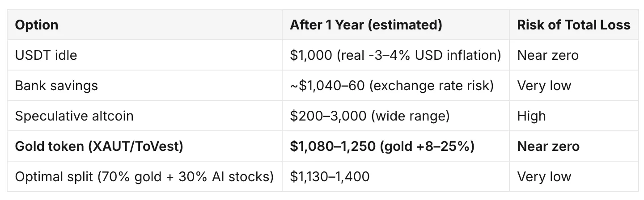Click the "After 1 Year (estimated)" header
This screenshot has width=644, height=200.
pos(366,25)
